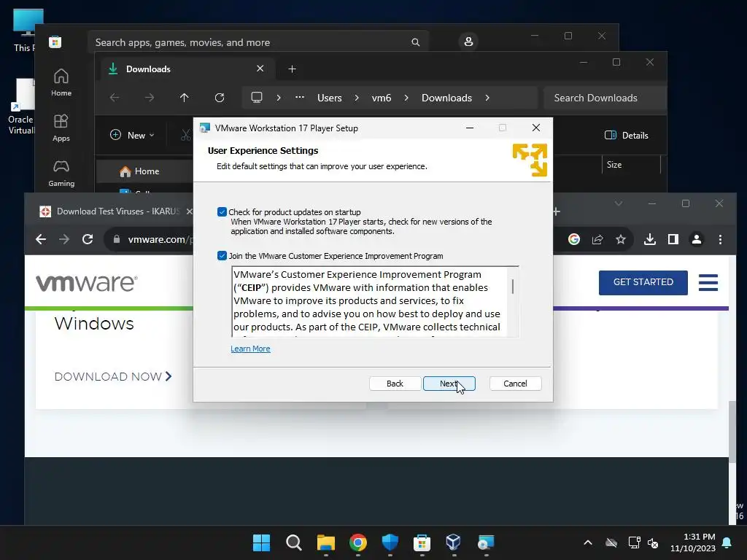The image size is (747, 560).
Task: Select the Downloads tab in File Explorer
Action: [x=186, y=69]
